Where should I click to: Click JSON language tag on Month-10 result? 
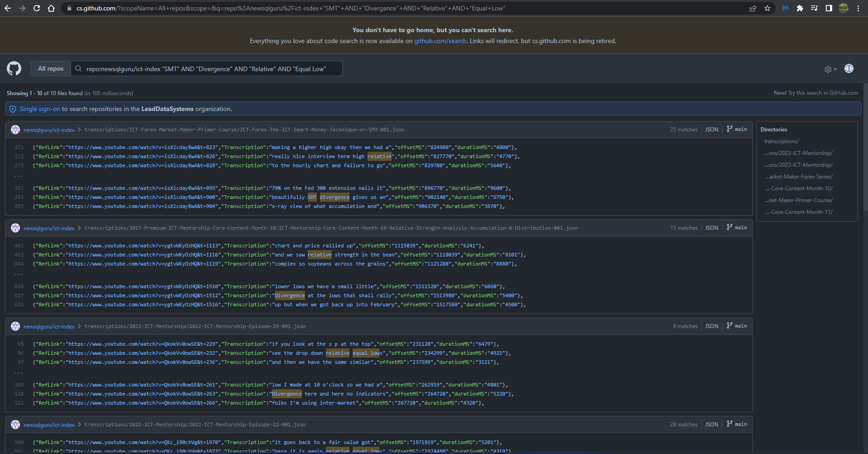coord(712,228)
